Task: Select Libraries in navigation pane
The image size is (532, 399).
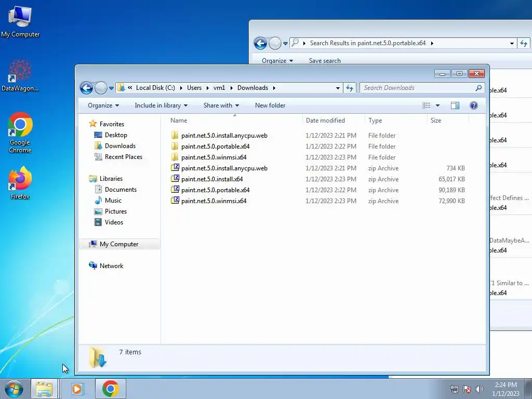Action: click(106, 179)
